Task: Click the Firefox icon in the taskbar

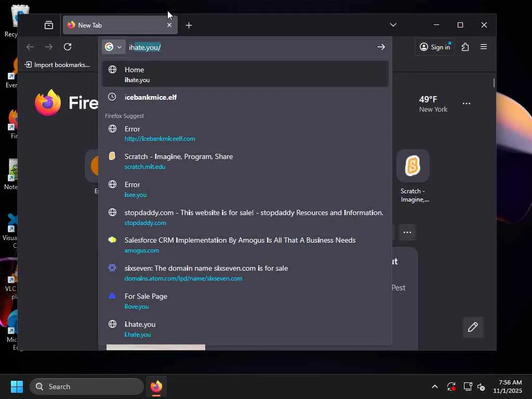Action: (156, 387)
